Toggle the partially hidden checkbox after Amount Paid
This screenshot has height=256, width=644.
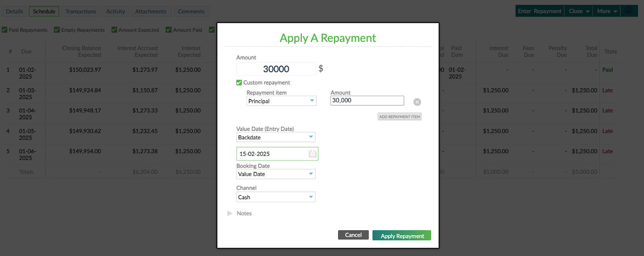pyautogui.click(x=212, y=30)
